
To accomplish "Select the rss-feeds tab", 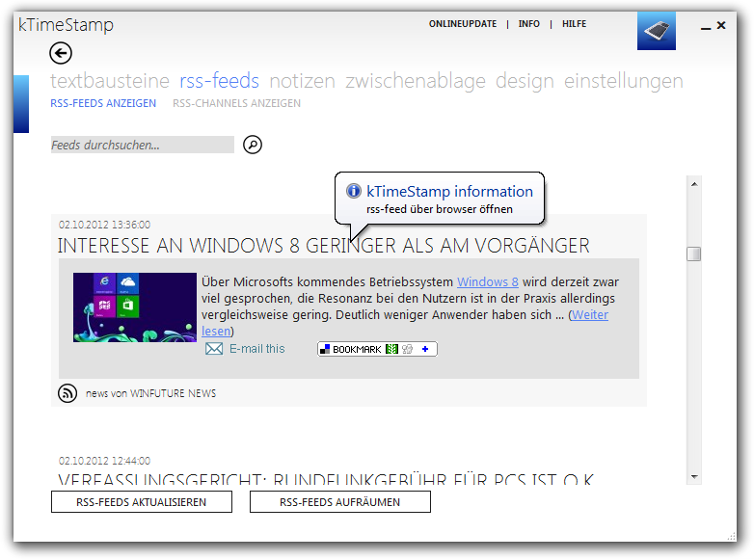I will (219, 81).
